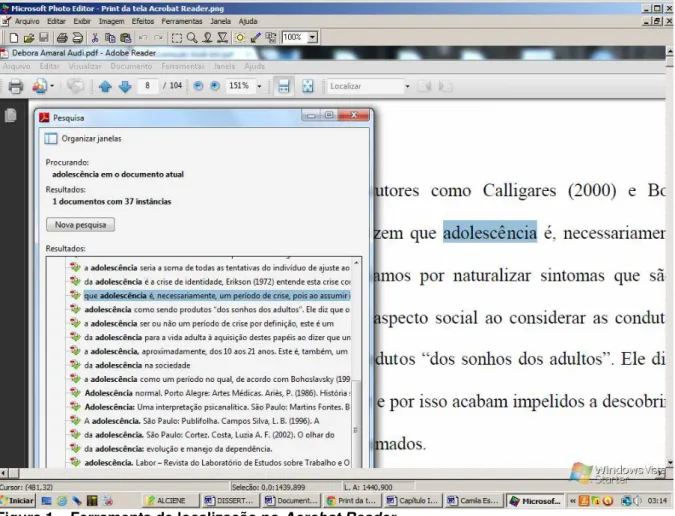
Task: Click the page number field showing 8
Action: 147,86
